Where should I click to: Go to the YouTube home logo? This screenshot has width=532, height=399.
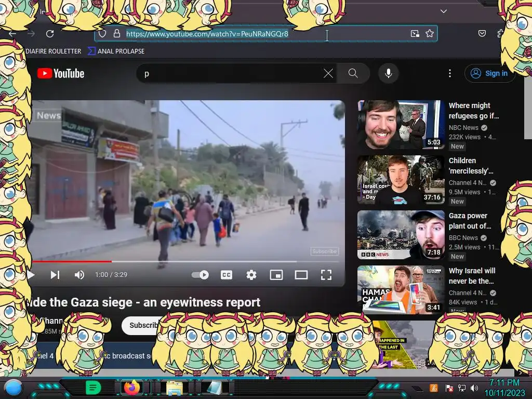pos(61,73)
